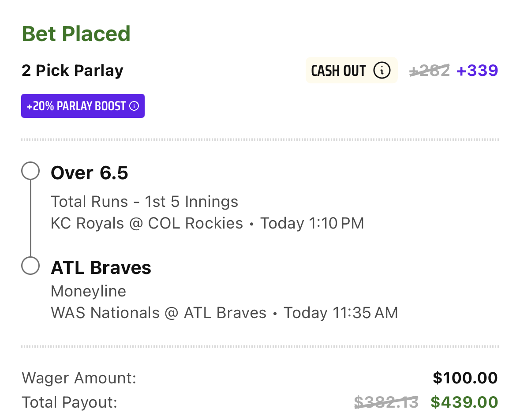Image resolution: width=520 pixels, height=420 pixels.
Task: Click the Cash Out info icon
Action: (382, 70)
